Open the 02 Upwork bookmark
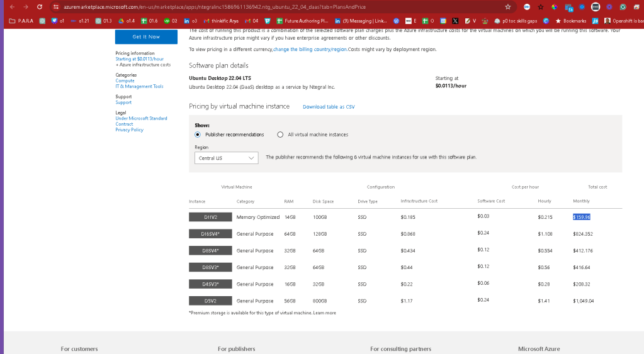This screenshot has width=644, height=354. point(171,21)
